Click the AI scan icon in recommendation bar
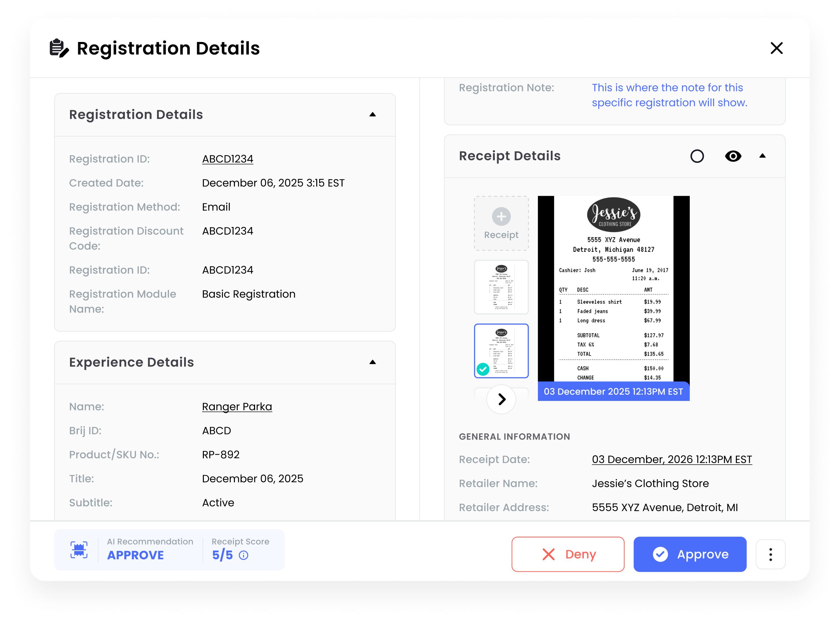The height and width of the screenshot is (623, 840). [x=79, y=550]
